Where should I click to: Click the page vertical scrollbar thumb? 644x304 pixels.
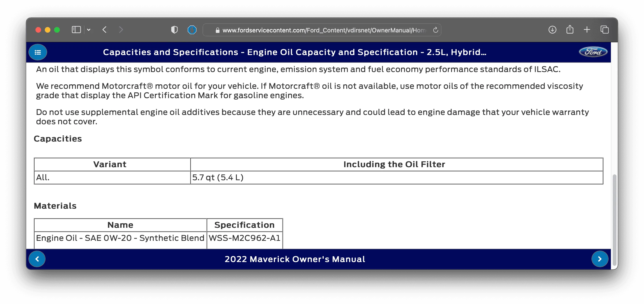tap(614, 220)
